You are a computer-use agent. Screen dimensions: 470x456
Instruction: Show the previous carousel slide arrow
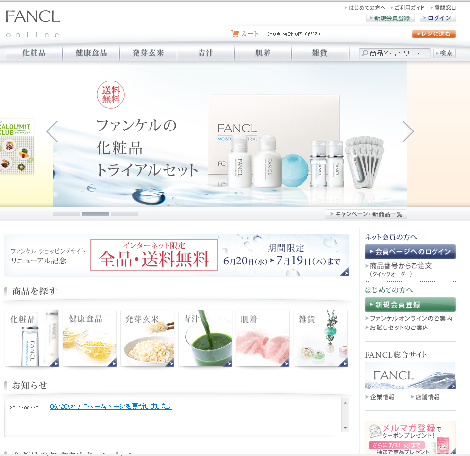pyautogui.click(x=52, y=132)
